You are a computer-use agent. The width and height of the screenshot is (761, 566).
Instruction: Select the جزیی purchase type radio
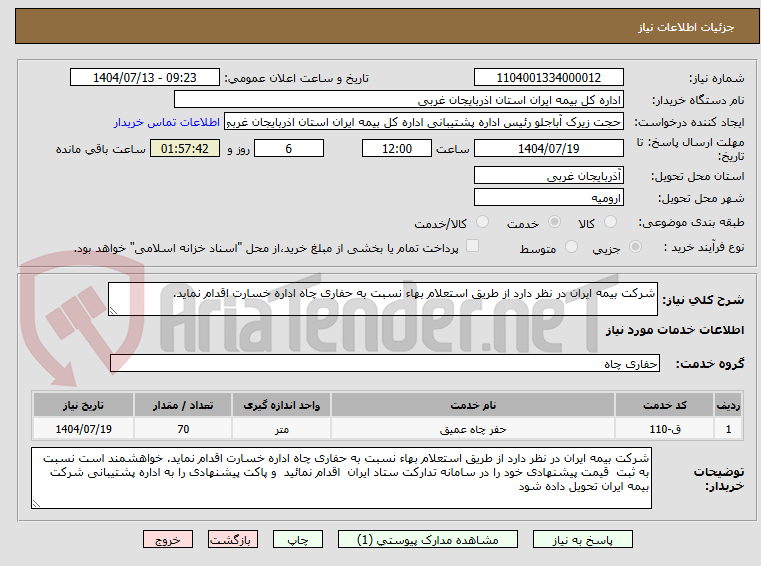coord(635,247)
